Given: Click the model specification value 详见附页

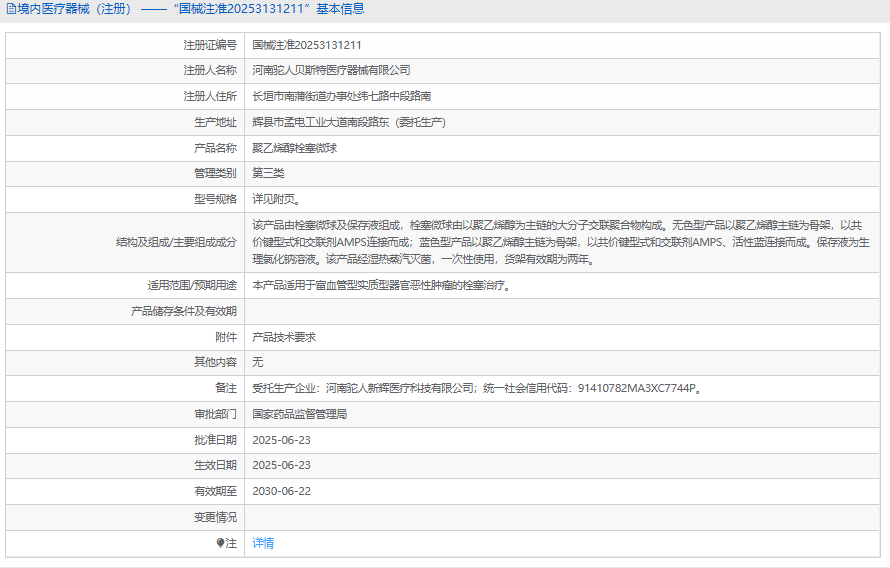Looking at the screenshot, I should click(275, 199).
